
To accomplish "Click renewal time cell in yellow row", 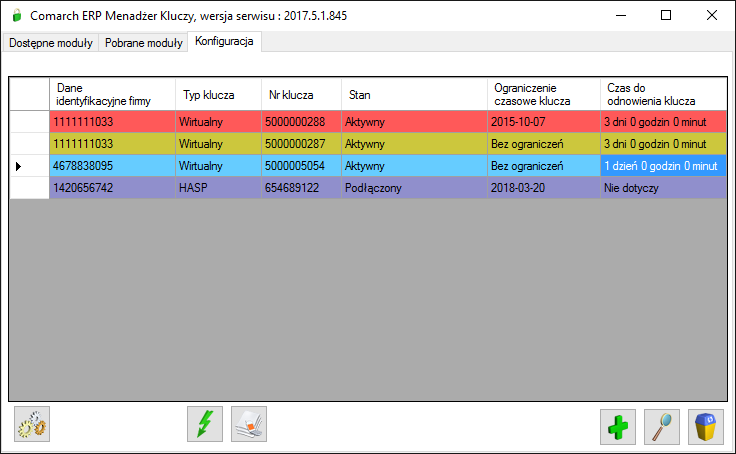I will coord(663,144).
